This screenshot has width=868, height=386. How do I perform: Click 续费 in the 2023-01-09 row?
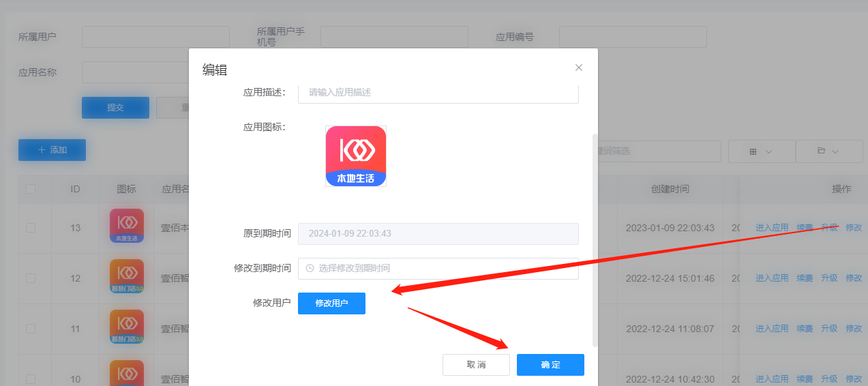click(x=805, y=228)
